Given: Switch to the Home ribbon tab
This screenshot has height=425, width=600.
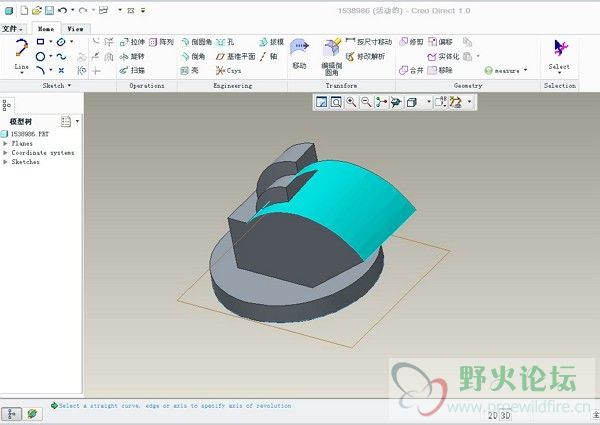Looking at the screenshot, I should [46, 29].
